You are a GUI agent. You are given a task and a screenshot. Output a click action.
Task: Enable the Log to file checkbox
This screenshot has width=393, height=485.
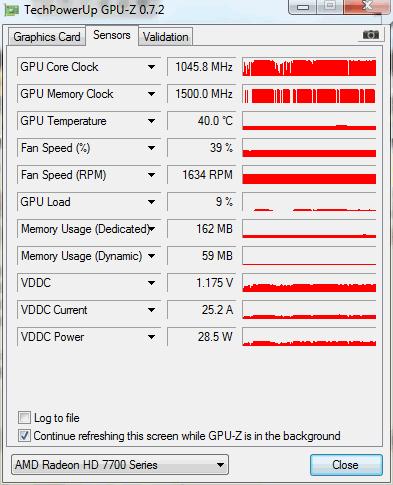tap(24, 417)
